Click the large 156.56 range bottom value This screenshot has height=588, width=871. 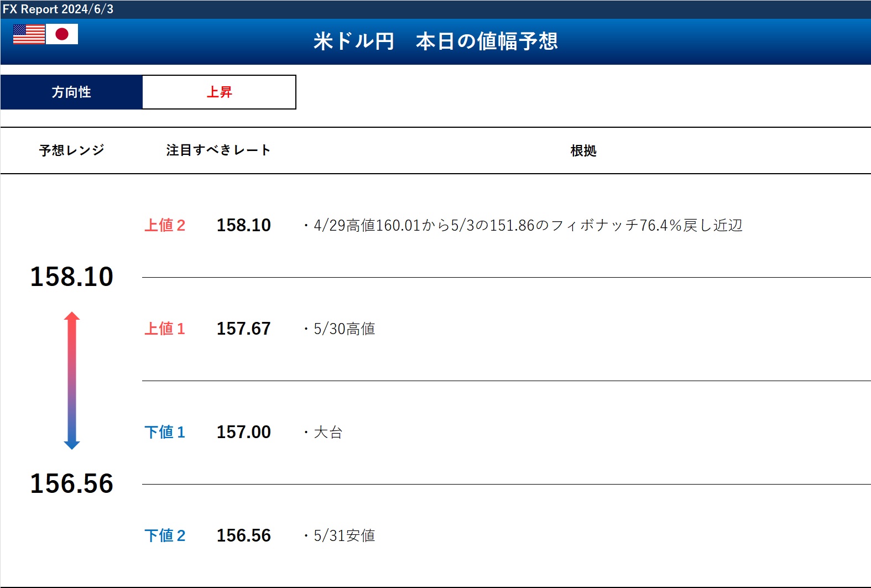[x=71, y=483]
